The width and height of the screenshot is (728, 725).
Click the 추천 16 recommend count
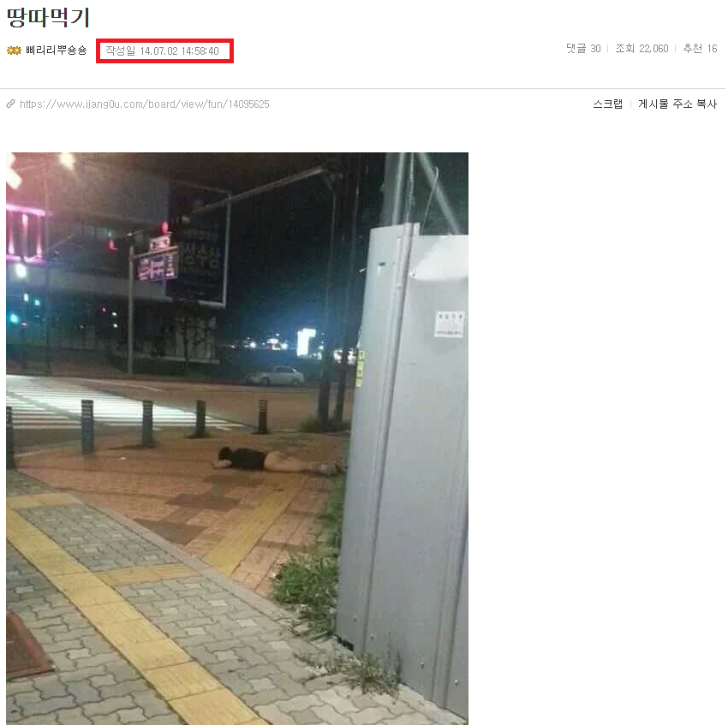pos(700,48)
